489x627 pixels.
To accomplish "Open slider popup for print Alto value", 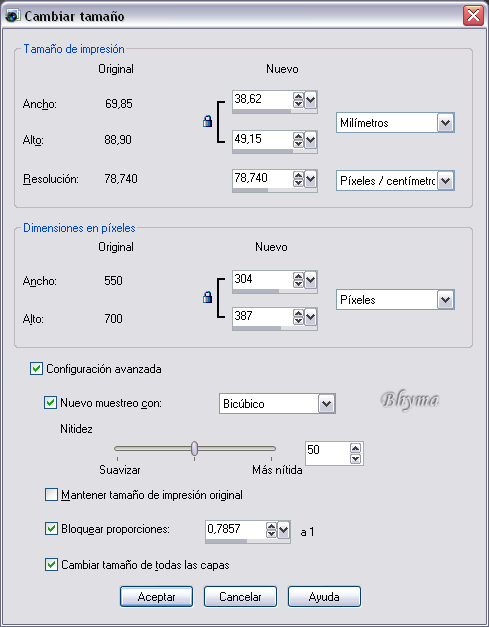I will click(311, 140).
